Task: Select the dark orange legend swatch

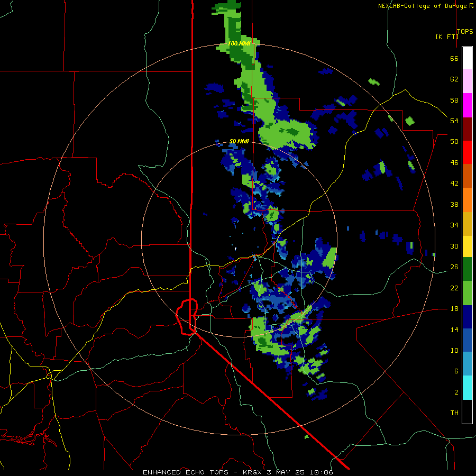Action: 467,176
